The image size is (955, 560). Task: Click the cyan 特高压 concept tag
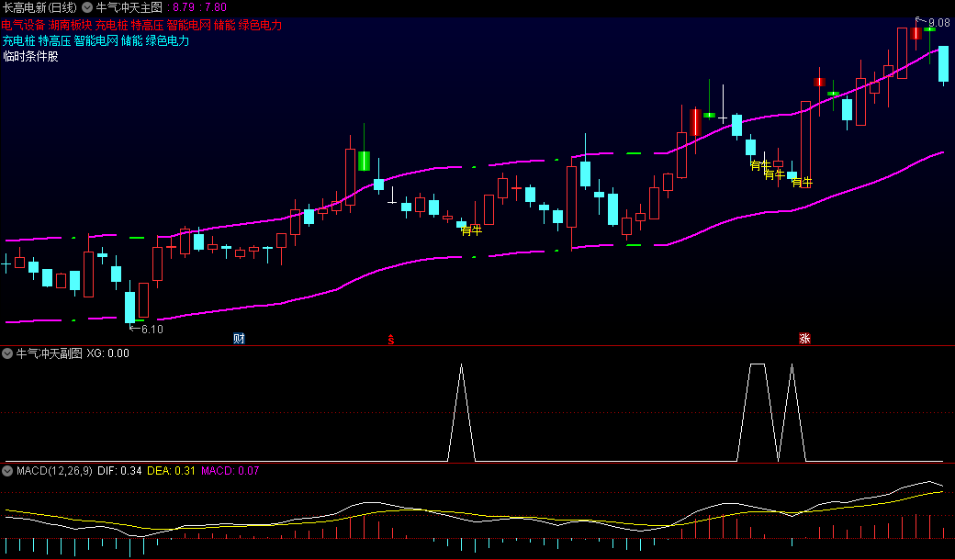coord(55,41)
